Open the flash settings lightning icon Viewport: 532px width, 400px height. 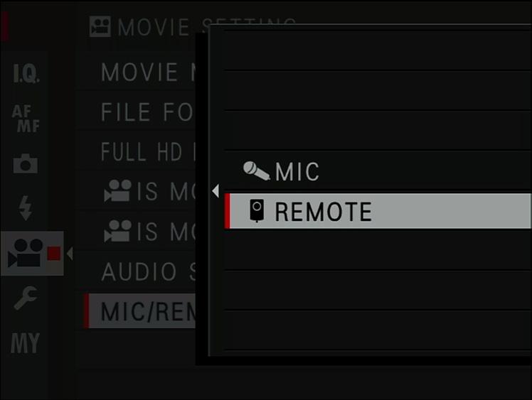[x=26, y=207]
